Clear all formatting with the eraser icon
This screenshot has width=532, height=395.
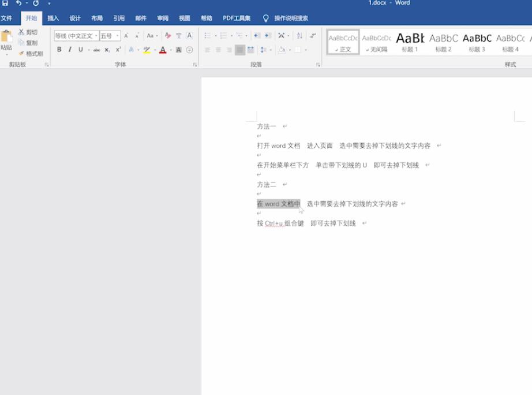(x=167, y=35)
